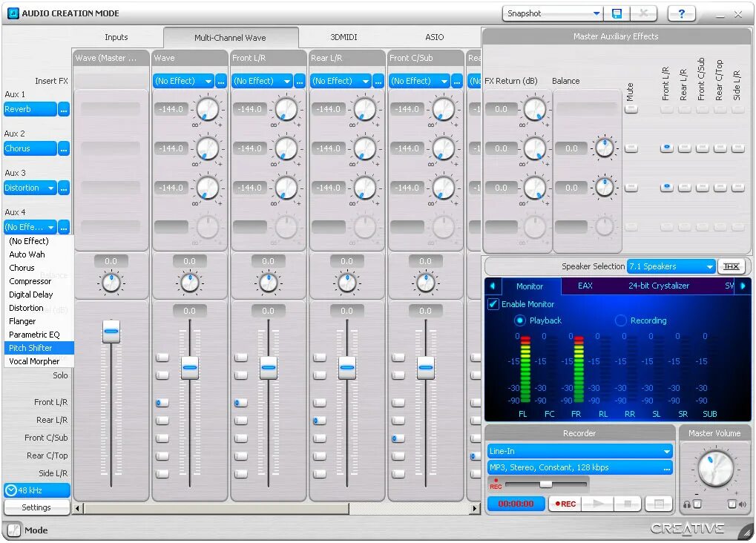Viewport: 756px width, 543px height.
Task: Click the Wave strip volume fader handle
Action: tap(190, 368)
